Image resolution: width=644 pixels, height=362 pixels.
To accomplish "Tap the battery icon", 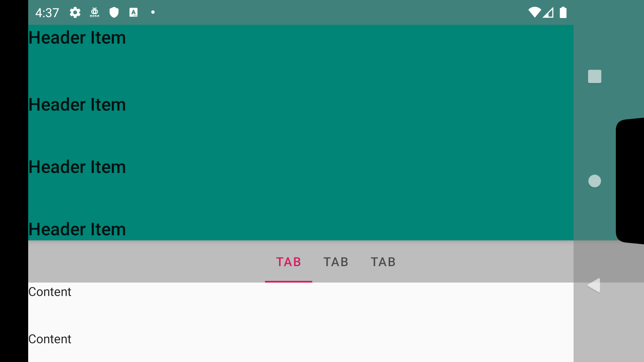I will coord(563,13).
